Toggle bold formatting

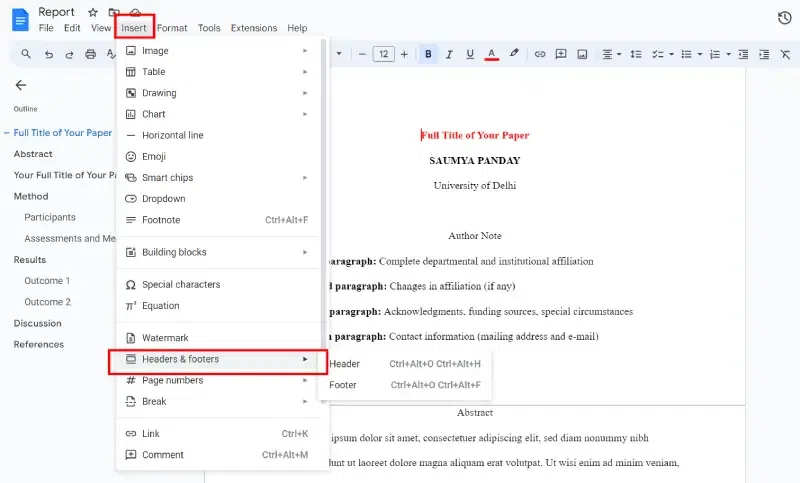pyautogui.click(x=428, y=54)
